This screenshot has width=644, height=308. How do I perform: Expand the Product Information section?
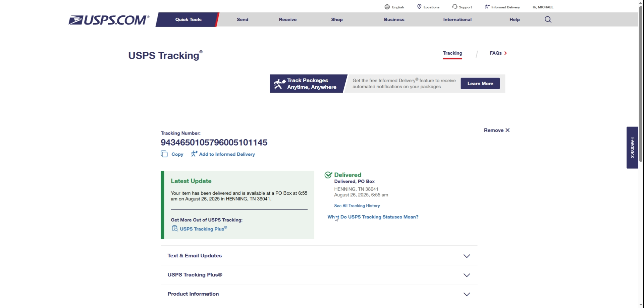pyautogui.click(x=467, y=294)
